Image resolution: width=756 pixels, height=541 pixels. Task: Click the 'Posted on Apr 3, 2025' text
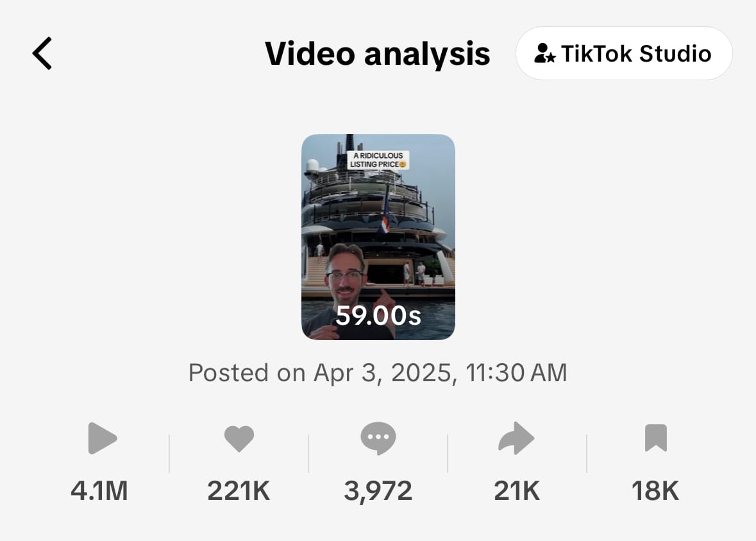[378, 372]
